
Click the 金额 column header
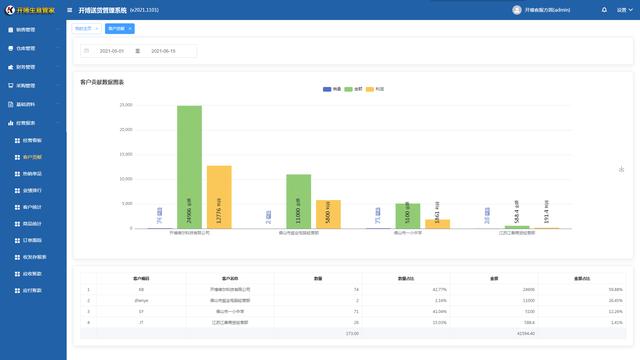click(494, 278)
